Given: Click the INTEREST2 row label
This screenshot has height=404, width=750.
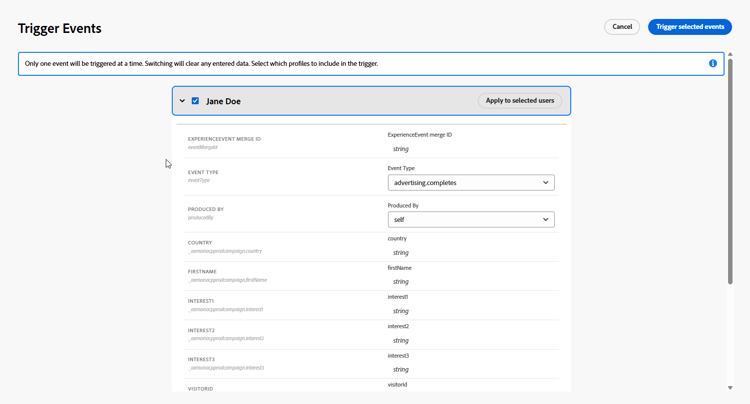Looking at the screenshot, I should 201,330.
